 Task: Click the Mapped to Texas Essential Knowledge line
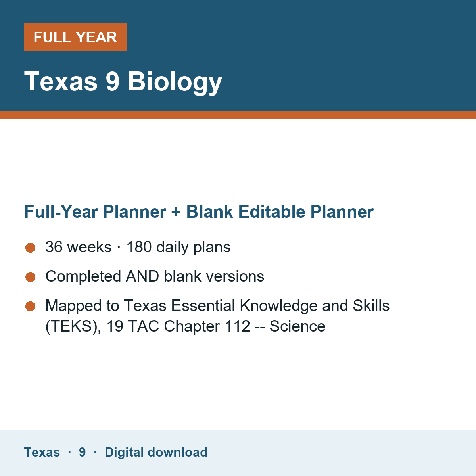[x=217, y=306]
